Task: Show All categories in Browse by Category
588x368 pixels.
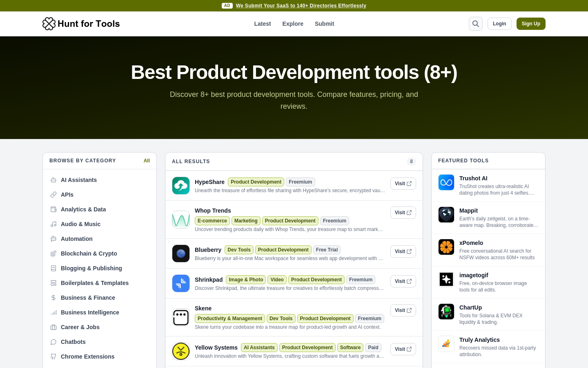Action: [x=147, y=161]
